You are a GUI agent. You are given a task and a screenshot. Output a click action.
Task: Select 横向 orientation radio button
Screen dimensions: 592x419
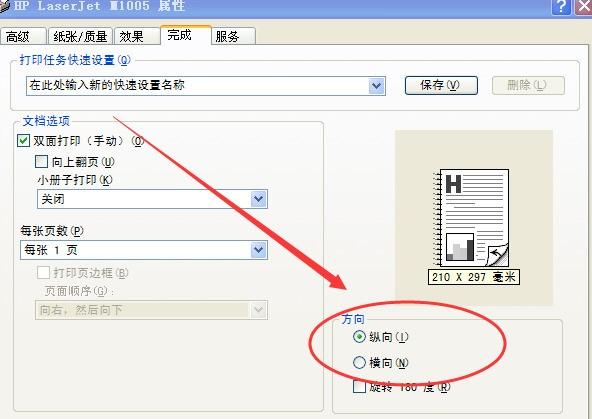[x=359, y=362]
